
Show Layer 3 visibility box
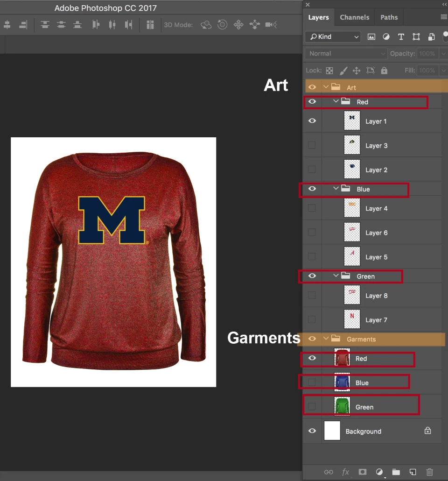[x=312, y=145]
